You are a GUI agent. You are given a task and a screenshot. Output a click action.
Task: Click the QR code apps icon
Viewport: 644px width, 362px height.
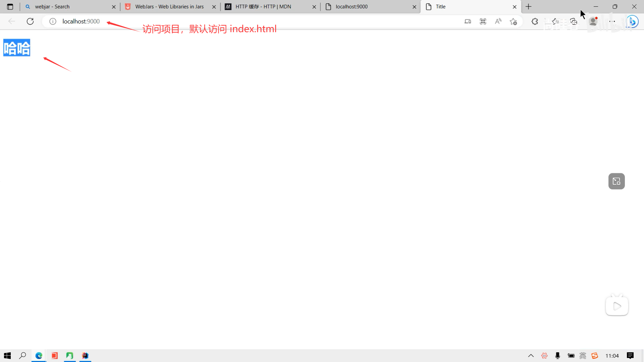point(483,21)
